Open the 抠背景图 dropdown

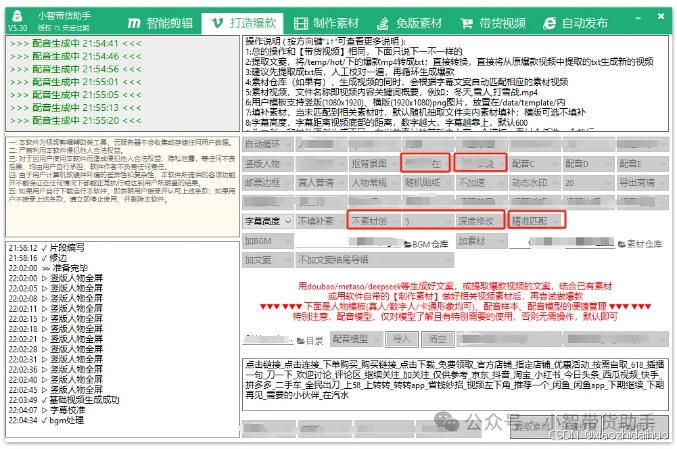(x=375, y=164)
